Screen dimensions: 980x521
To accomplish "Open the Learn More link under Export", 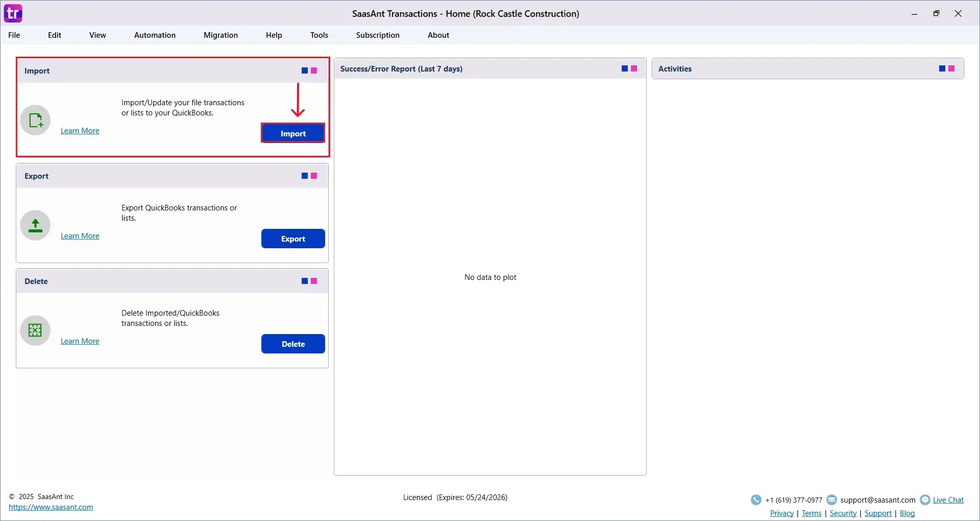I will tap(80, 235).
